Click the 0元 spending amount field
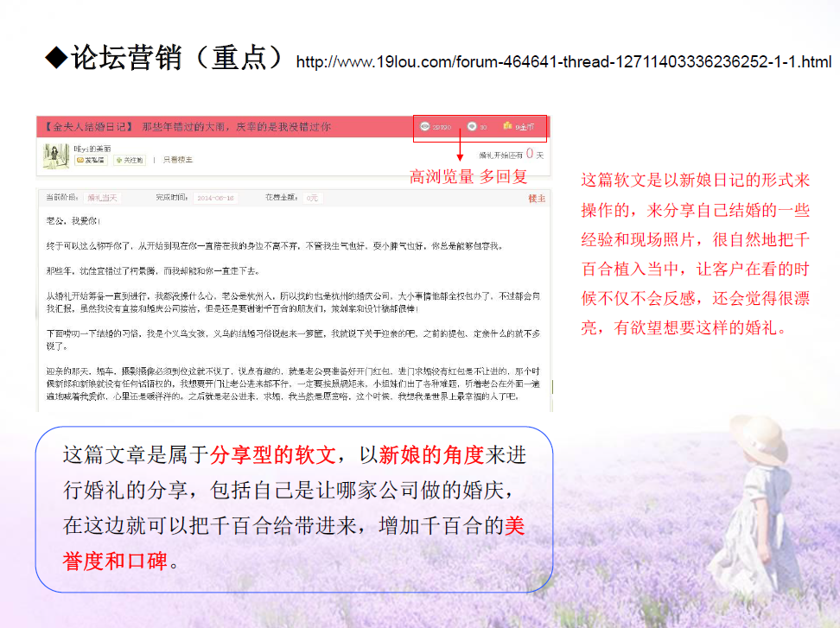 [x=312, y=198]
